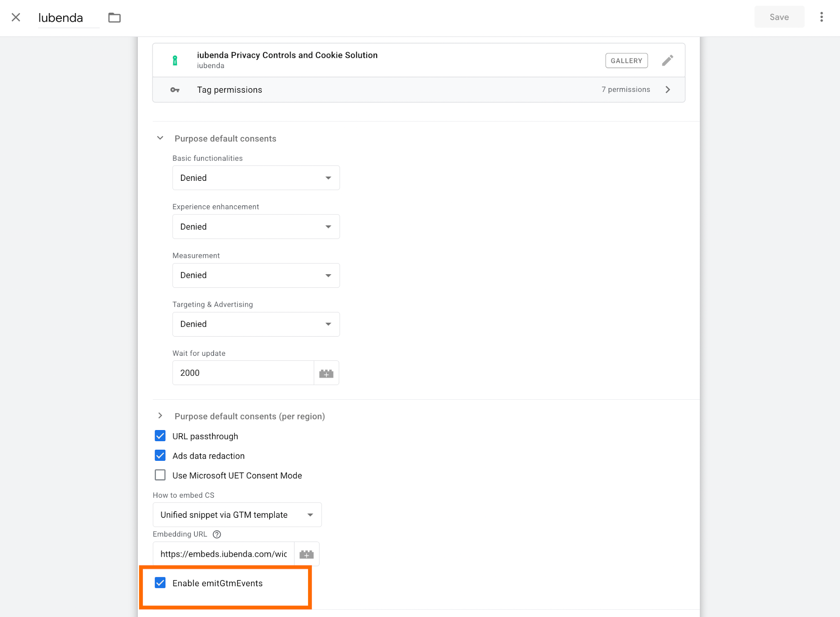Open Tag permissions chevron arrow
The height and width of the screenshot is (617, 840).
pyautogui.click(x=668, y=89)
